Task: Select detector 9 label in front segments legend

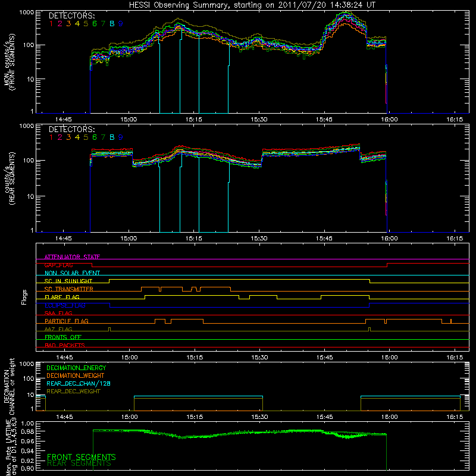Action: pos(121,23)
